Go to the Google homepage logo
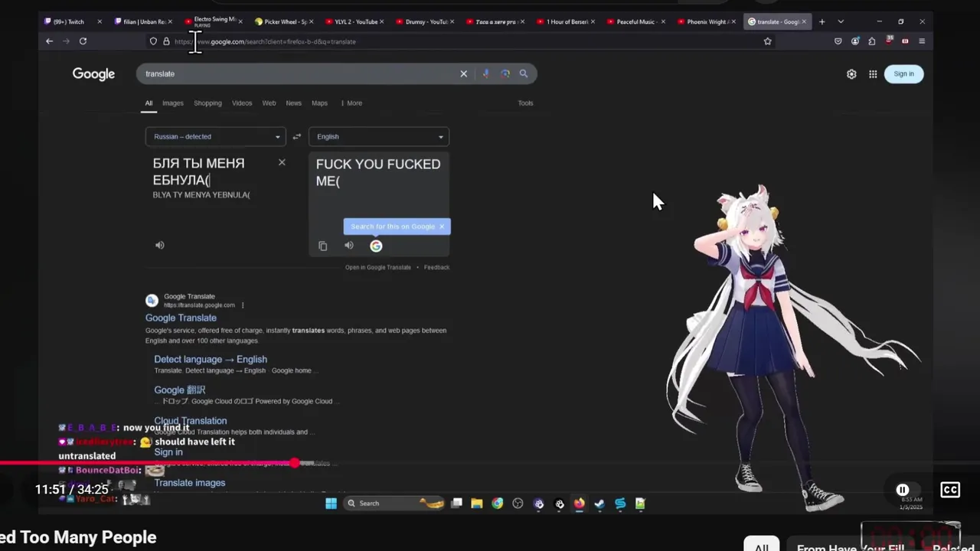Screen dimensions: 980x551 pyautogui.click(x=93, y=74)
